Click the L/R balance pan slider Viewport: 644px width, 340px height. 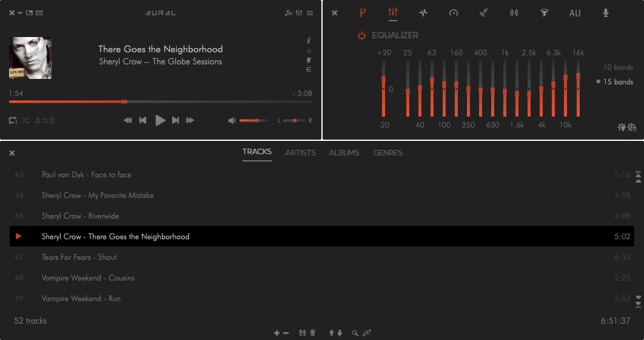295,120
